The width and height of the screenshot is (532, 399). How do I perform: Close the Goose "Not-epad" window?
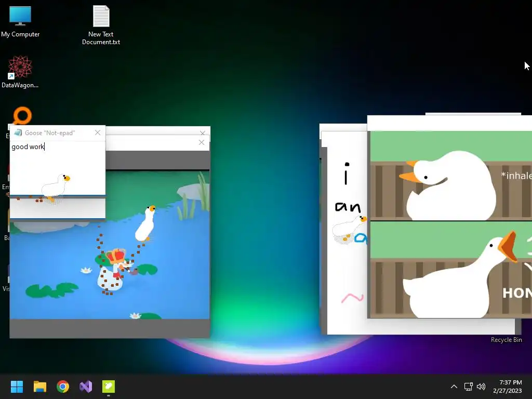[98, 132]
